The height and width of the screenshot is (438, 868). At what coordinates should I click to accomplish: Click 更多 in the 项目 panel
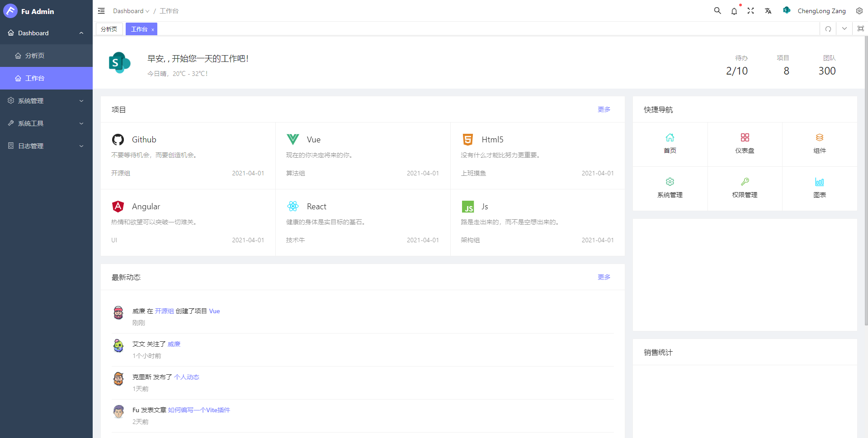click(604, 109)
